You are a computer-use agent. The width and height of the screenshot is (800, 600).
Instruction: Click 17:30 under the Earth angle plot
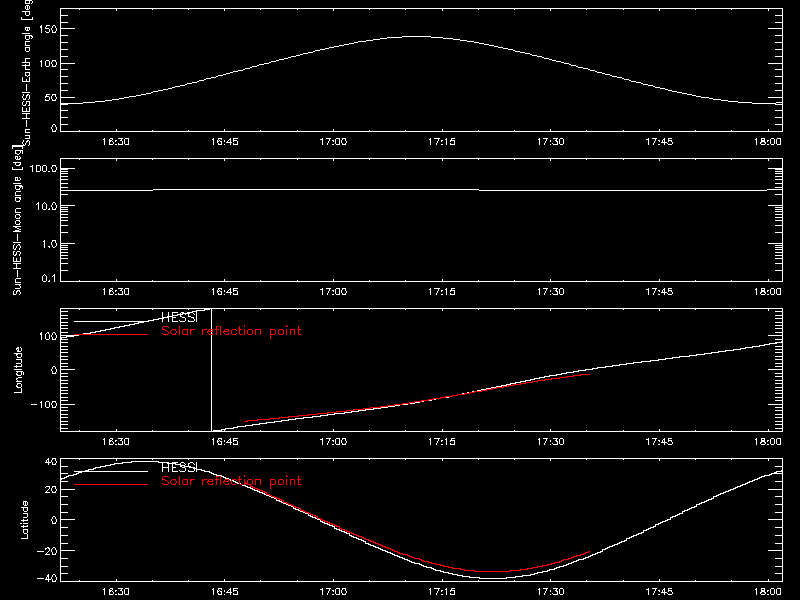(551, 142)
